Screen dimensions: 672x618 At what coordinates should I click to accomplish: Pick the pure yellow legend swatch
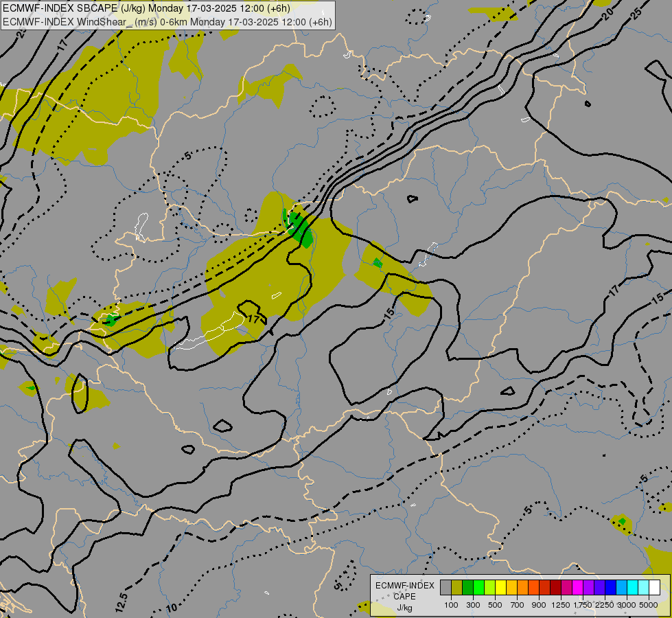[x=500, y=588]
